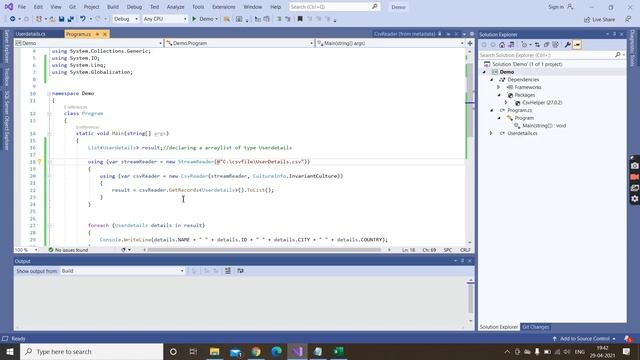Screen dimensions: 640x360
Task: Click the bookmark toolbar icon
Action: (x=300, y=19)
